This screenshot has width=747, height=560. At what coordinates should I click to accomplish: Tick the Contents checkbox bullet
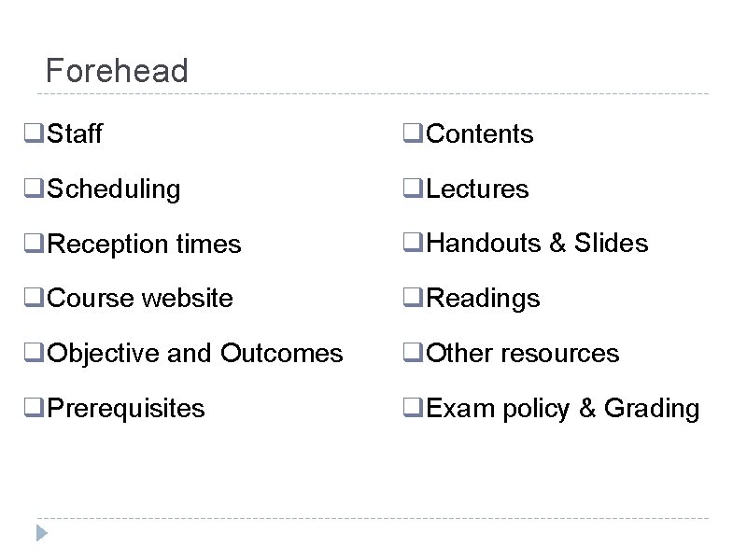point(413,133)
